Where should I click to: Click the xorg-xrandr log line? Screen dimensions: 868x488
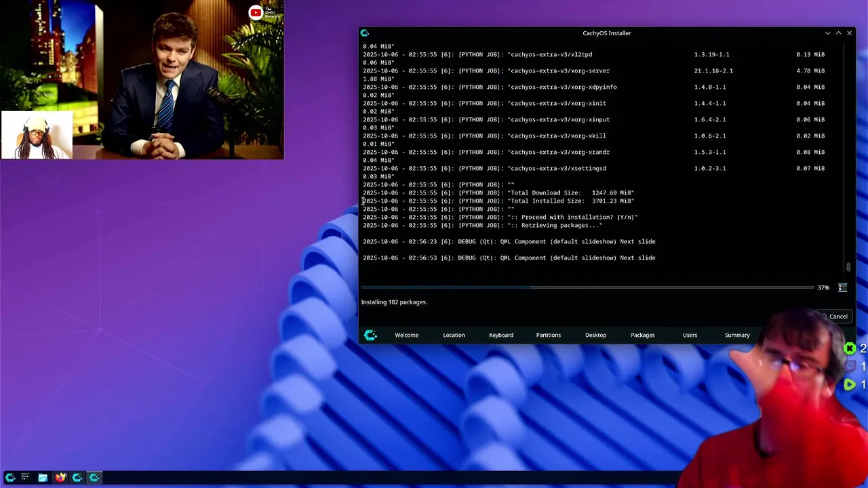[593, 152]
